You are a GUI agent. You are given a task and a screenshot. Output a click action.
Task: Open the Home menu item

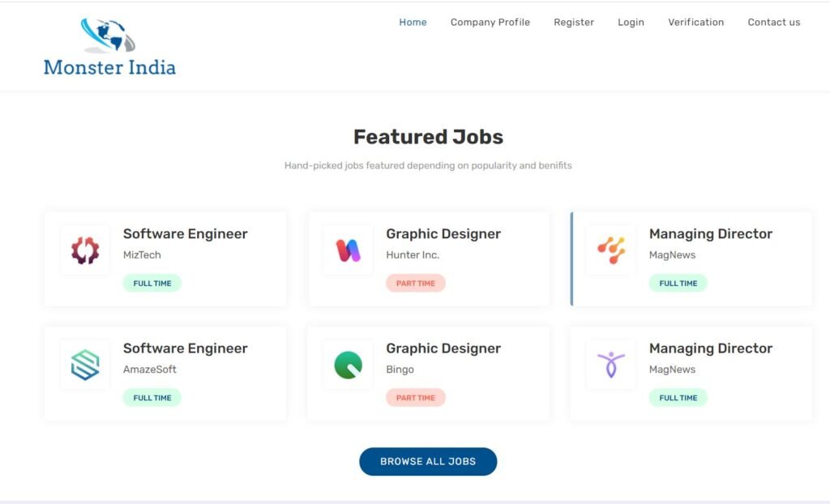[x=413, y=22]
